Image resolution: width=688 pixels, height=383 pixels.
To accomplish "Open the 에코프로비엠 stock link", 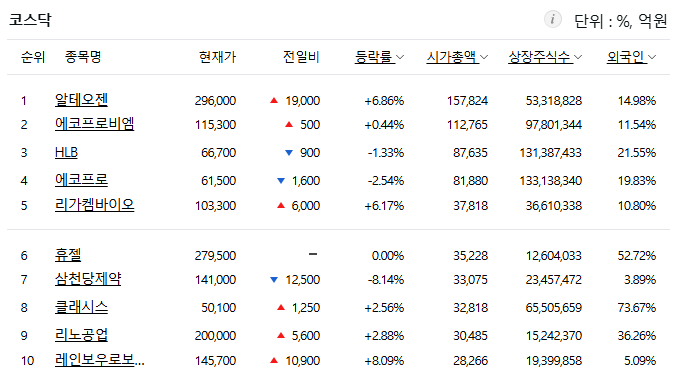I will [x=94, y=124].
